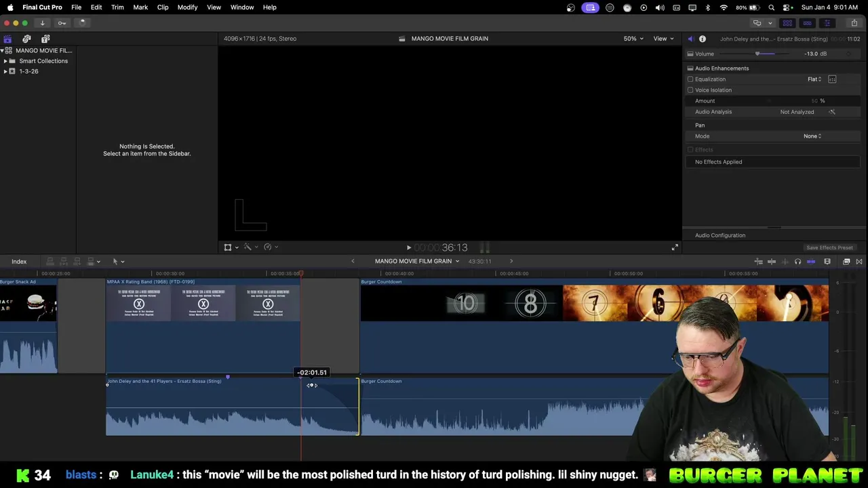The image size is (868, 488).
Task: Open the viewer zoom 50% dropdown
Action: [x=633, y=39]
